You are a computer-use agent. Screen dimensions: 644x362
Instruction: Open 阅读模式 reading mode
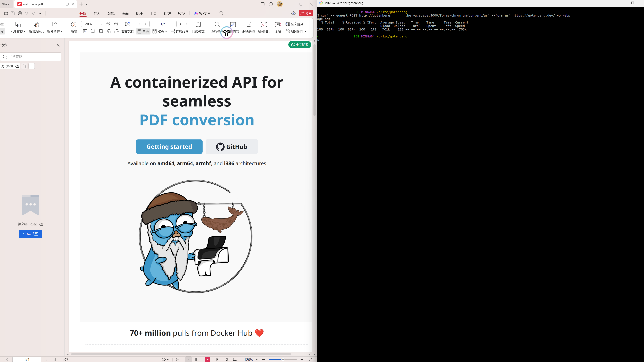[198, 27]
